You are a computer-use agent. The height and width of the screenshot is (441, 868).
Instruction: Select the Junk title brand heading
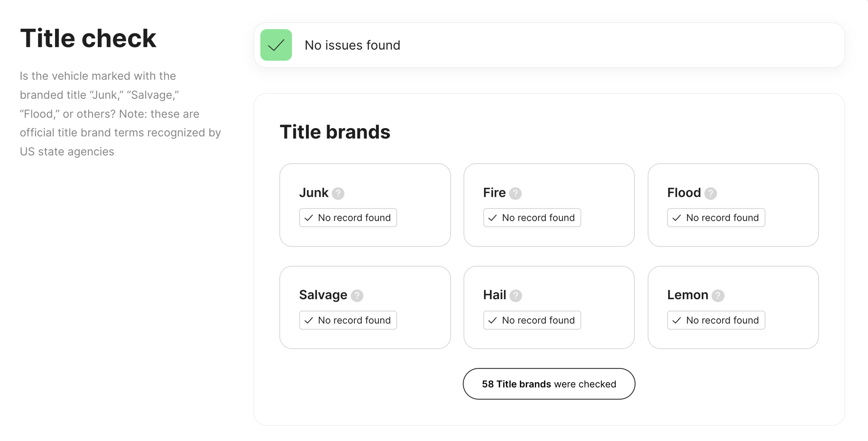[x=313, y=193]
